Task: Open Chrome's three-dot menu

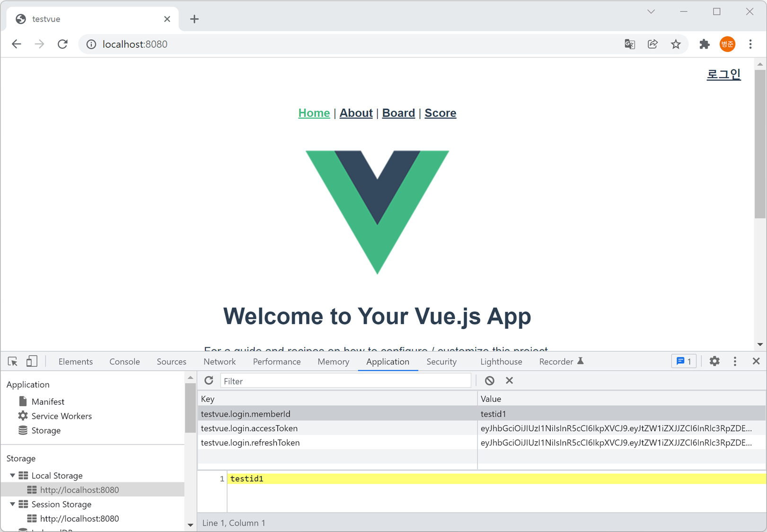Action: pos(750,44)
